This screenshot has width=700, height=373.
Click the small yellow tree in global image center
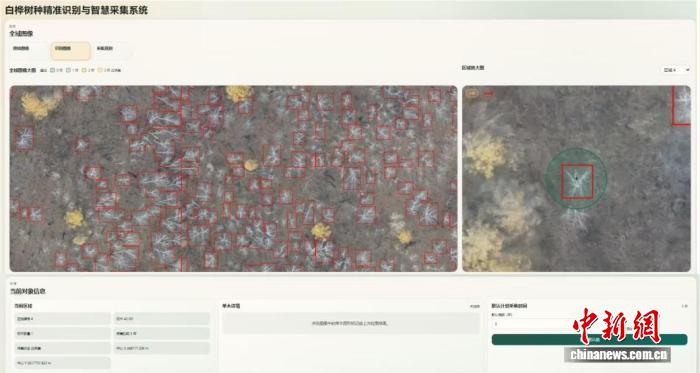click(x=251, y=165)
